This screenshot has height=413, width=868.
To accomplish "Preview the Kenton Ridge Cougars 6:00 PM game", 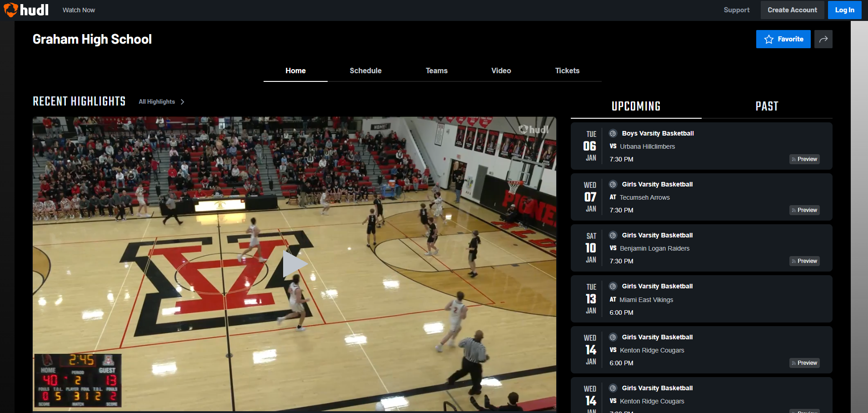I will click(x=804, y=363).
